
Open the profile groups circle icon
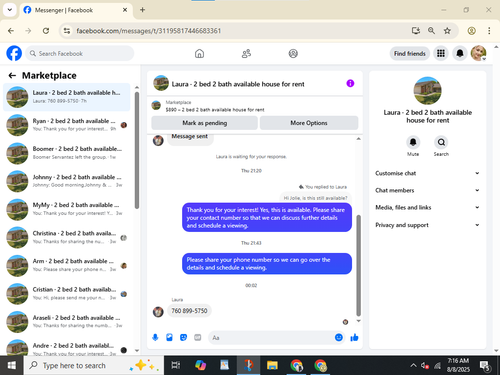pos(293,53)
